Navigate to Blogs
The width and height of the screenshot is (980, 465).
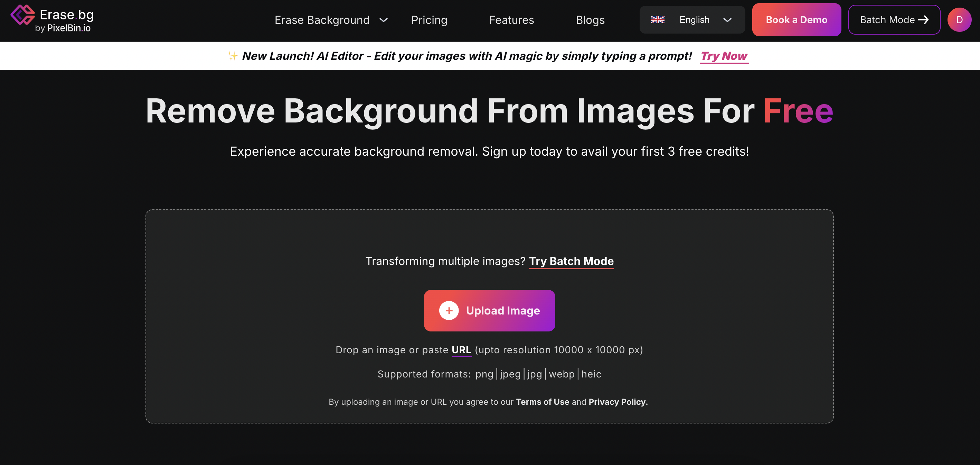pos(590,20)
